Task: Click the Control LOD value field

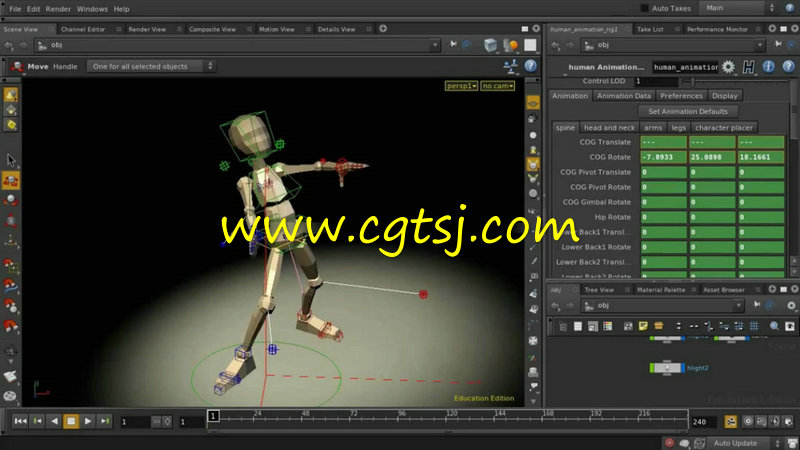Action: (x=656, y=81)
